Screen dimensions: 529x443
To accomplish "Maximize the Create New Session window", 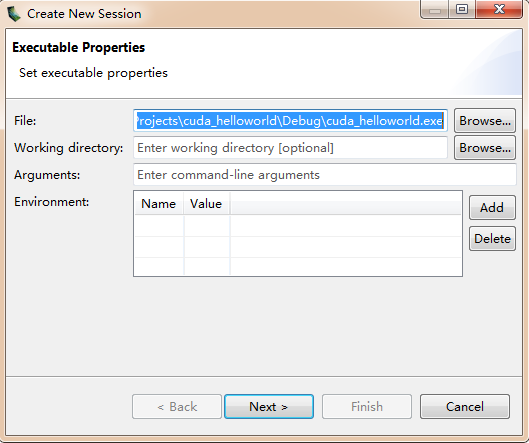I will (462, 9).
